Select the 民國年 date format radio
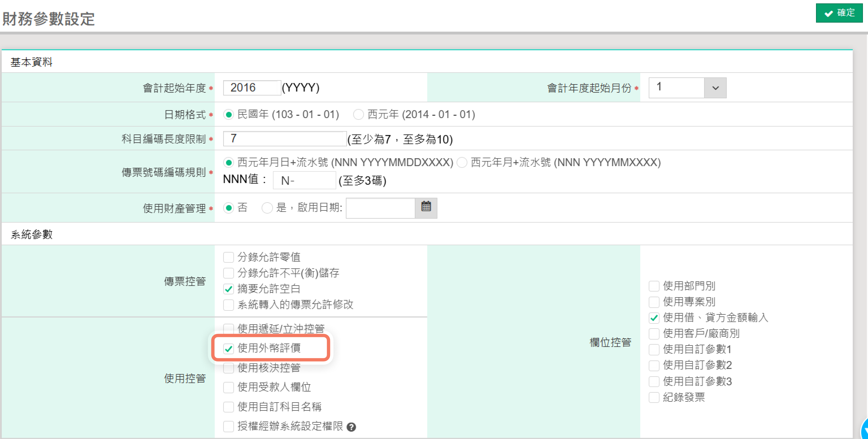This screenshot has height=439, width=868. (x=229, y=114)
